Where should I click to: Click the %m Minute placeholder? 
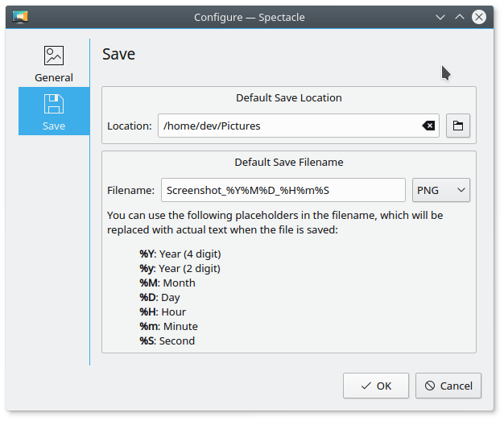coord(148,327)
